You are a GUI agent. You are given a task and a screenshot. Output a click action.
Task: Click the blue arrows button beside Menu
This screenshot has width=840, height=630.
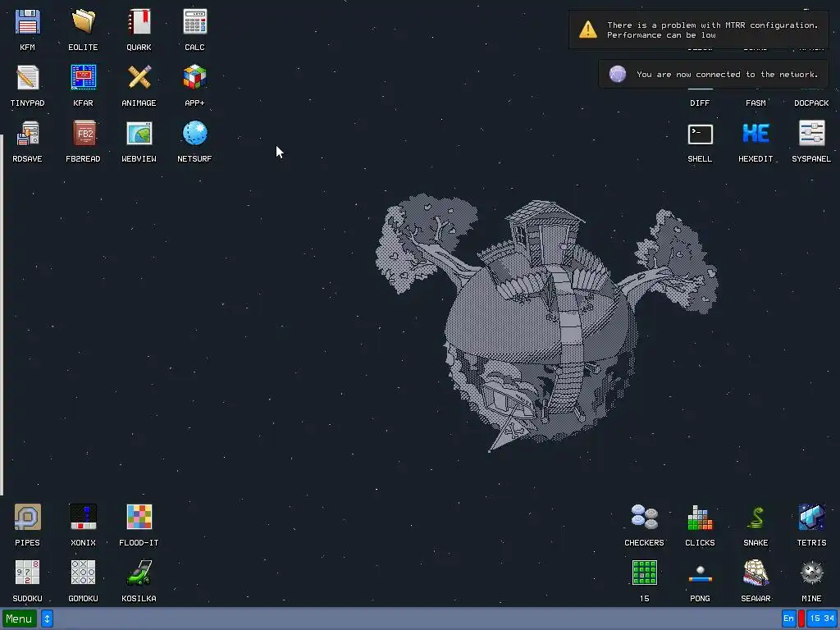[x=47, y=619]
